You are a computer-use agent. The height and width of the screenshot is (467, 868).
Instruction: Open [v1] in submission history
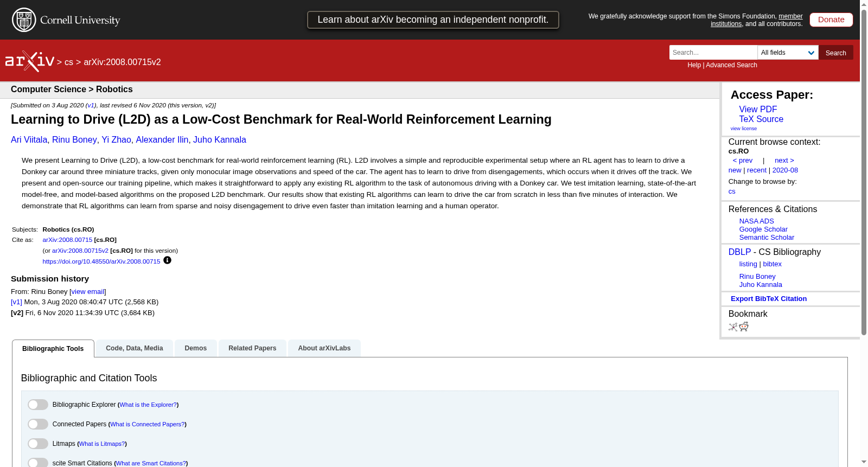coord(16,302)
